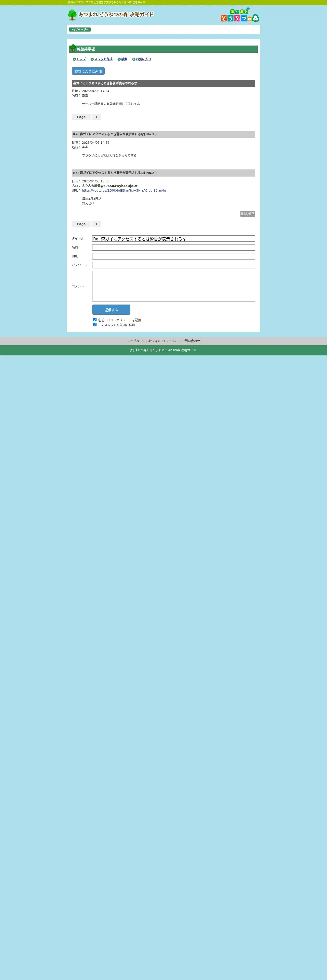
Task: Click into the コメント text area
Action: [174, 285]
